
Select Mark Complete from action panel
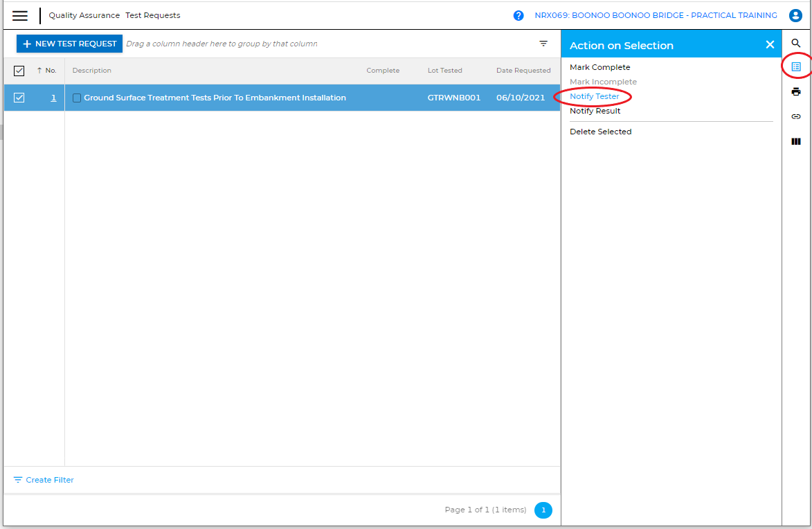(x=599, y=67)
